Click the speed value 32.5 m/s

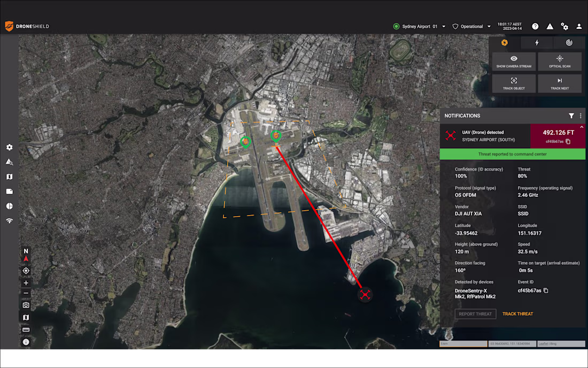(x=527, y=252)
